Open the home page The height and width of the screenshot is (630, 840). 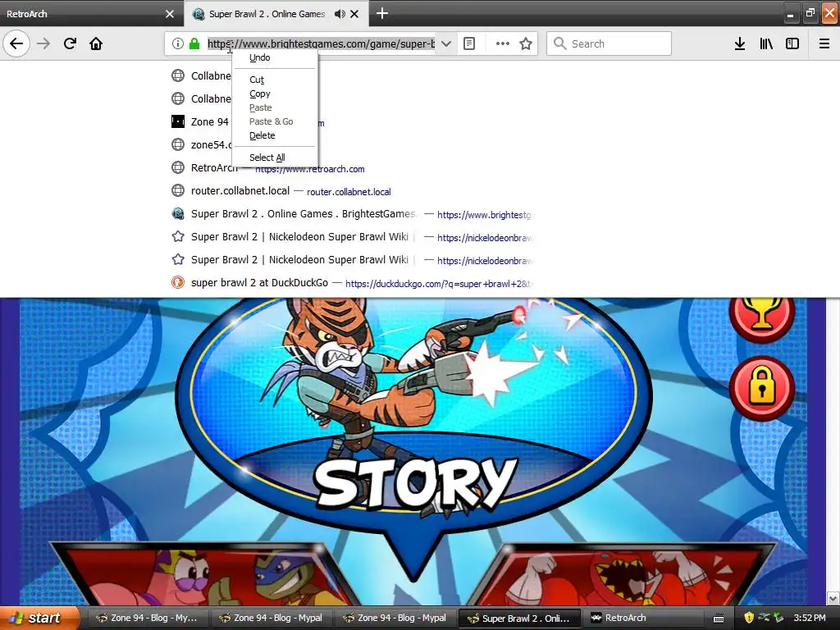96,43
